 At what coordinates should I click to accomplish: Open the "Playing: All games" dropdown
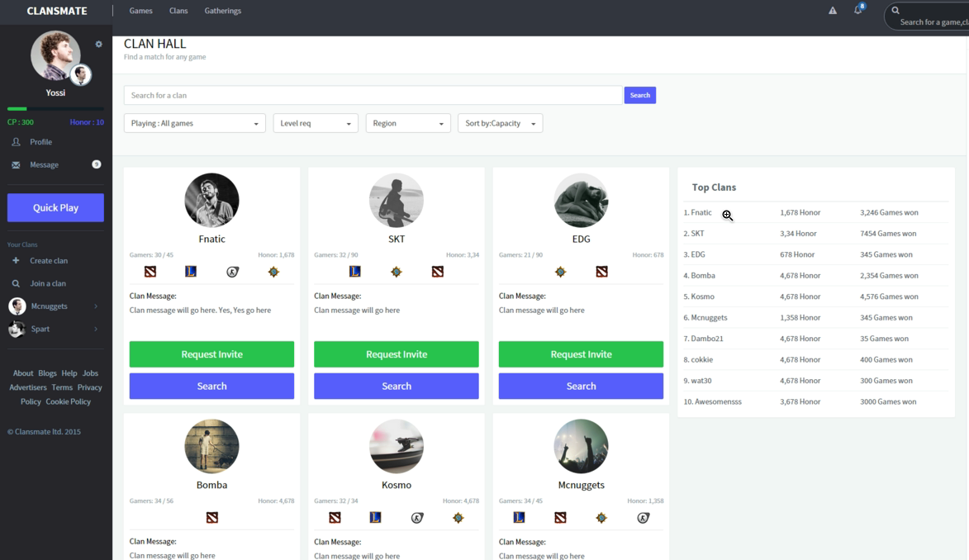click(195, 123)
